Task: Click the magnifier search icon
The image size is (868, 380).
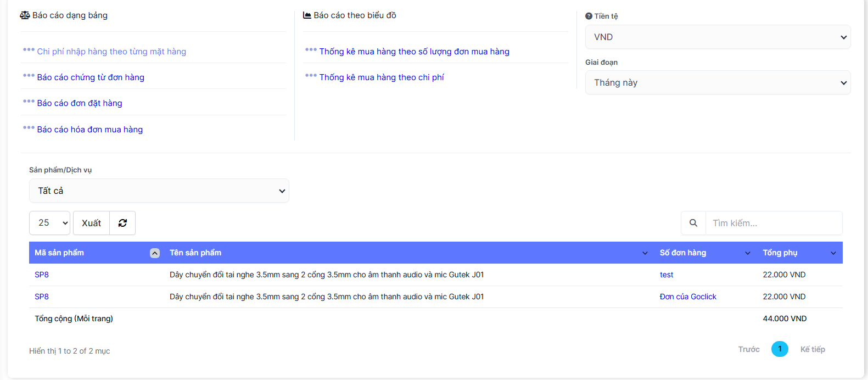Action: tap(693, 223)
